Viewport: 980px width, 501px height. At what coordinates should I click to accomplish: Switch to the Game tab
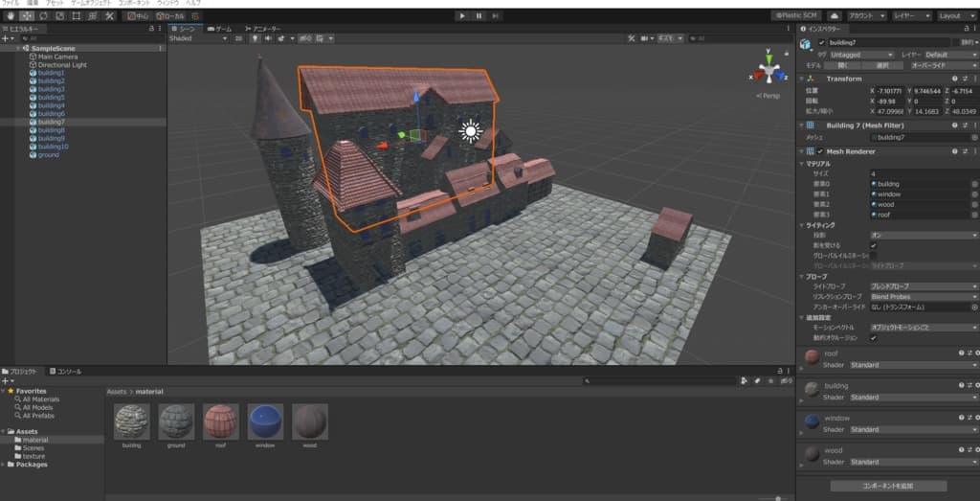(220, 30)
